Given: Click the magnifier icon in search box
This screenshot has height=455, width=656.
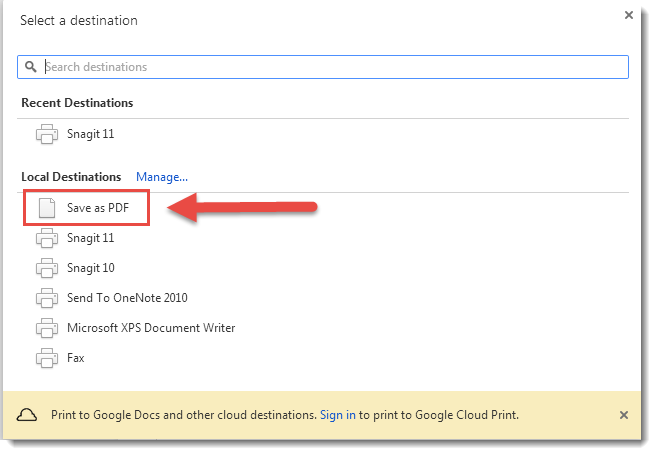Looking at the screenshot, I should tap(30, 67).
